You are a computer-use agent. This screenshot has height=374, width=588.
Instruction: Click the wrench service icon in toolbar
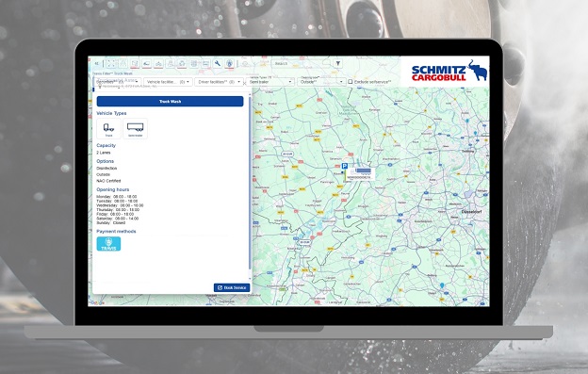coord(218,63)
